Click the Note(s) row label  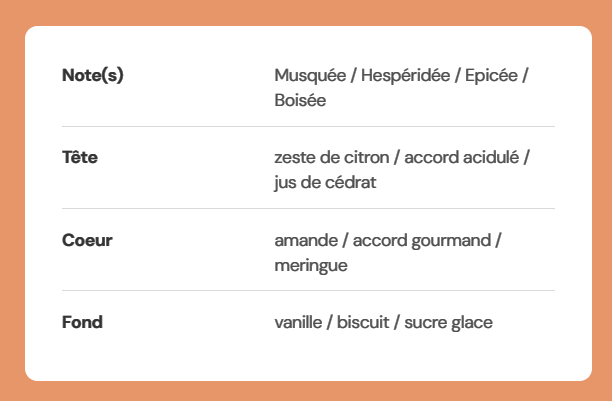pos(93,75)
